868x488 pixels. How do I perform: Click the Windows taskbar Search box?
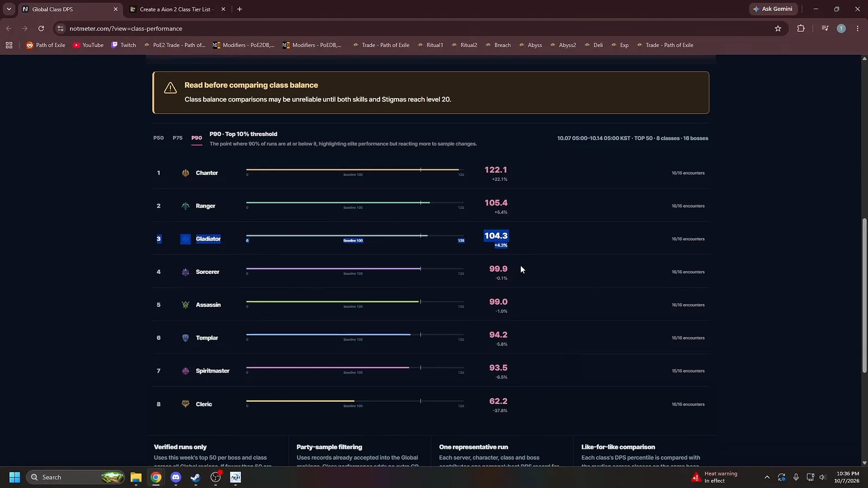coord(76,477)
